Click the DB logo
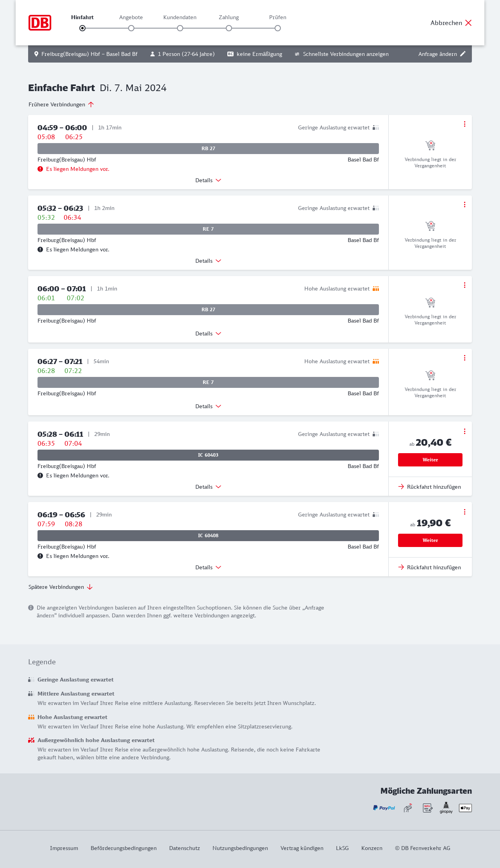This screenshot has width=500, height=868. (40, 23)
